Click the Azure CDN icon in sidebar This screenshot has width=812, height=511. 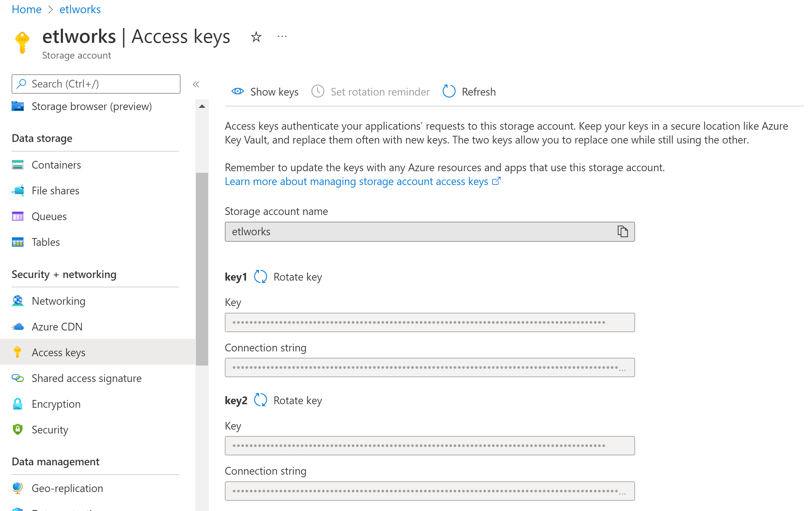click(18, 326)
